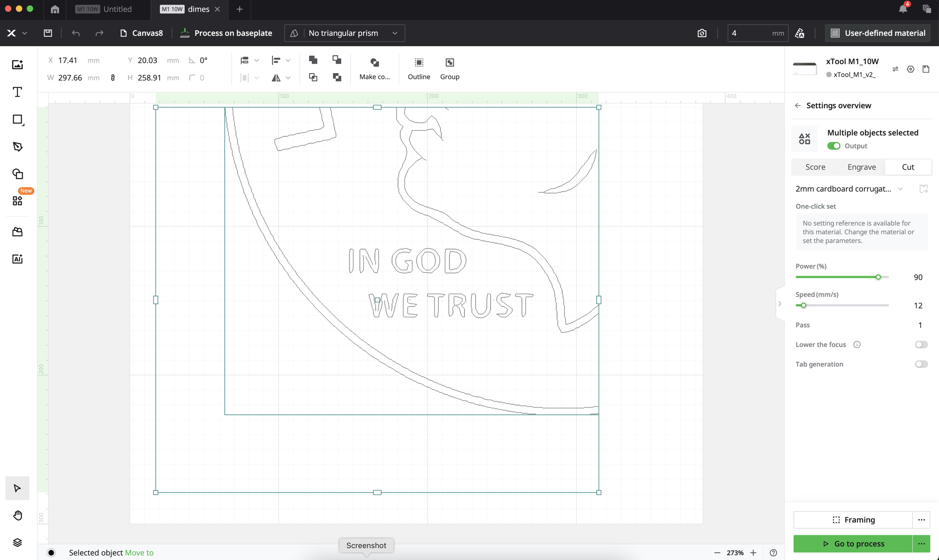Image resolution: width=939 pixels, height=560 pixels.
Task: Open Go to process more options
Action: tap(921, 544)
